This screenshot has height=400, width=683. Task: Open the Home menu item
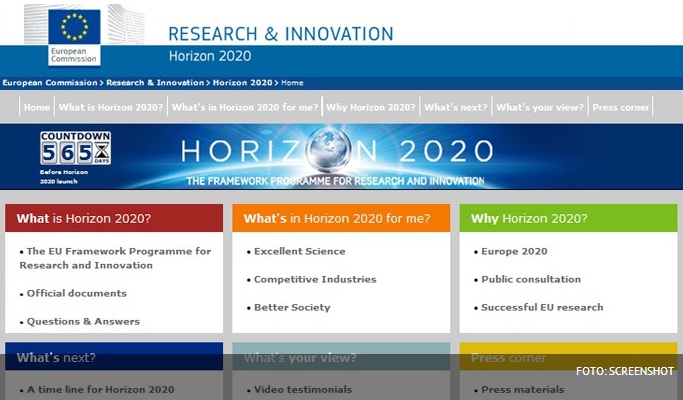pyautogui.click(x=37, y=107)
